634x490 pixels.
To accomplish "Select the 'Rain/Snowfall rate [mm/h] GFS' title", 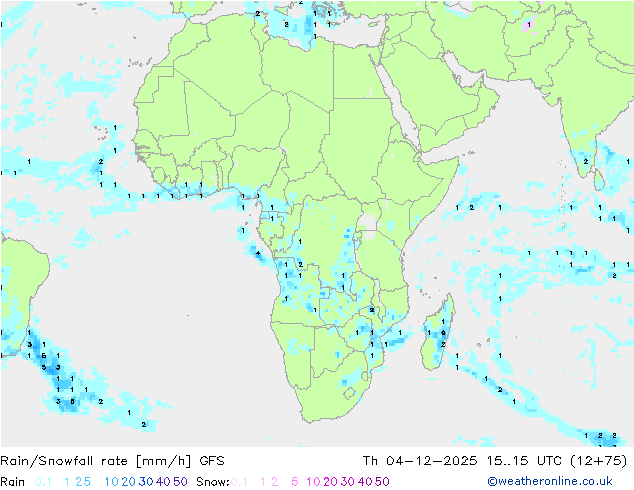I will click(x=112, y=461).
